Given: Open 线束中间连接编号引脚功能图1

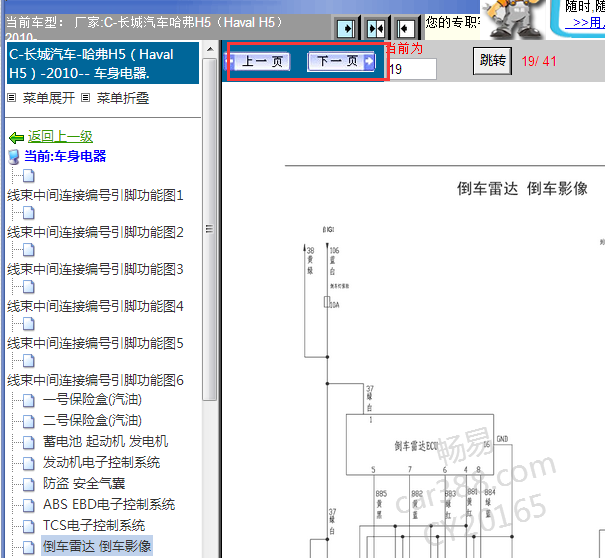Looking at the screenshot, I should click(95, 195).
